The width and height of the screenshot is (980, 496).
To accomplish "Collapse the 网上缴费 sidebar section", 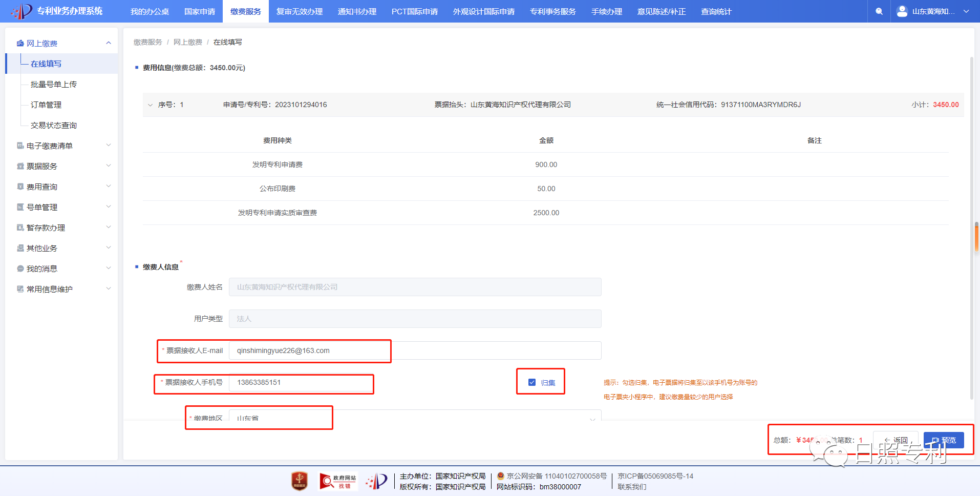I will (109, 43).
